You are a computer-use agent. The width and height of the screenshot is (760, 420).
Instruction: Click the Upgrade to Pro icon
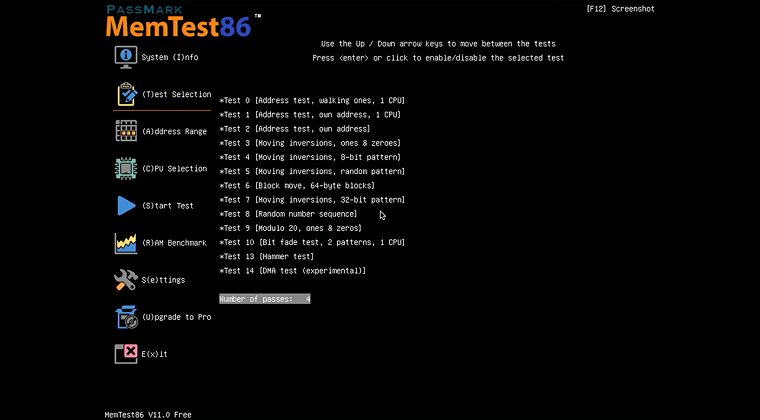(126, 317)
